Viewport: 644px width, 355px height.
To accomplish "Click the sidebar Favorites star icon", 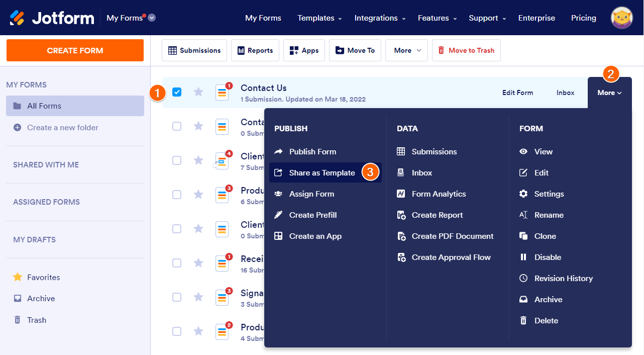I will pos(18,277).
